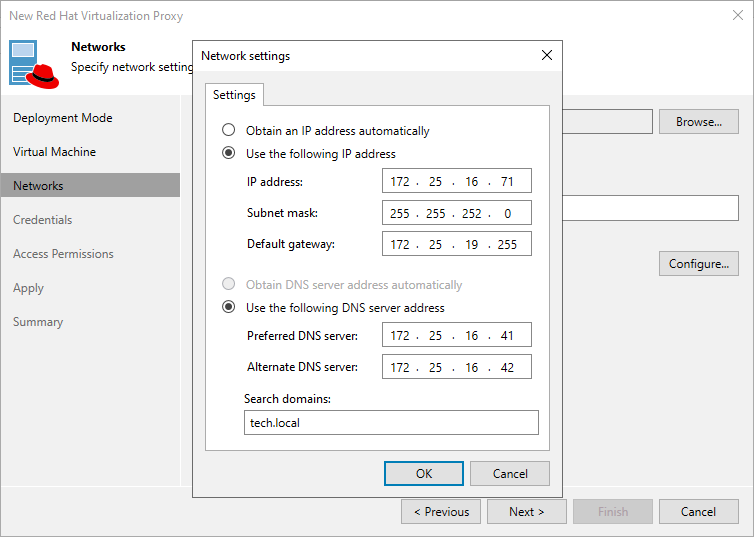Image resolution: width=754 pixels, height=537 pixels.
Task: Open the Settings tab
Action: (x=234, y=95)
